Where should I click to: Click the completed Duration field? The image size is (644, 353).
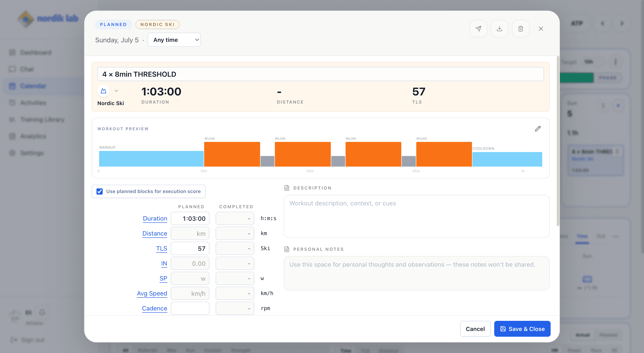tap(235, 218)
